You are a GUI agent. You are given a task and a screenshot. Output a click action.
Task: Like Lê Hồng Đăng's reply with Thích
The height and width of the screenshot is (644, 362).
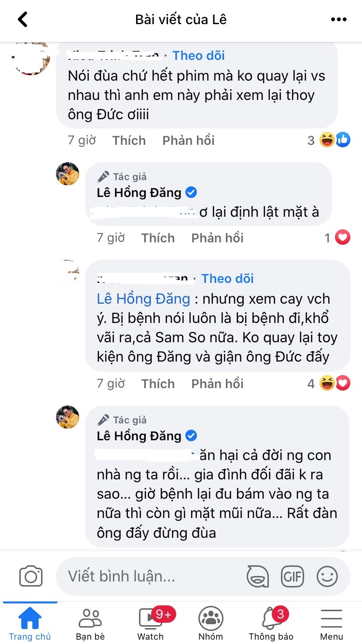158,238
